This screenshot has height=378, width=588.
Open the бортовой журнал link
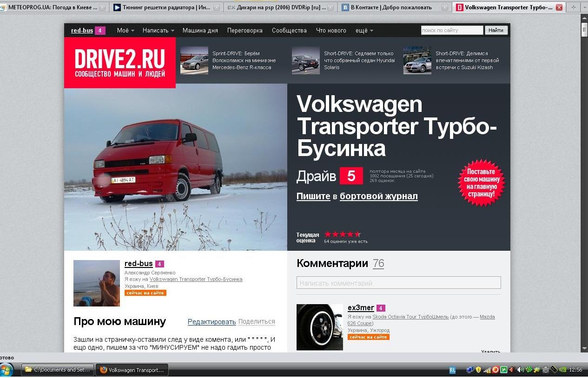click(x=379, y=196)
